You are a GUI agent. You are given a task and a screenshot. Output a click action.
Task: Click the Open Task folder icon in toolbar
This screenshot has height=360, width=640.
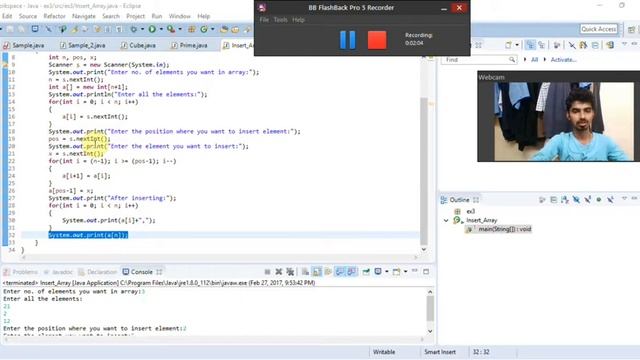[235, 29]
